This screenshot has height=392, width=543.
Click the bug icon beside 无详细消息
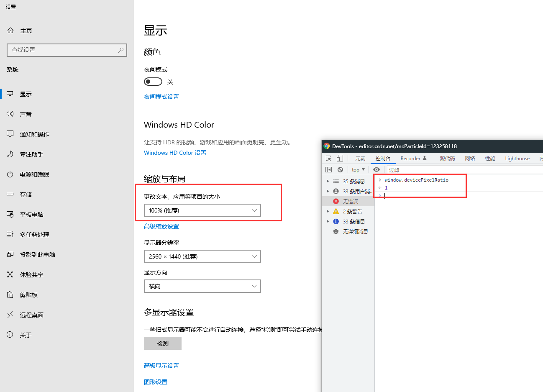coord(336,231)
